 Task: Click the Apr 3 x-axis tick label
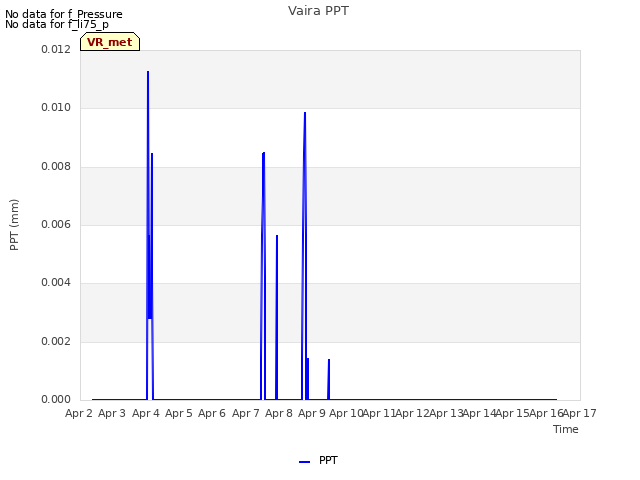[x=112, y=413]
